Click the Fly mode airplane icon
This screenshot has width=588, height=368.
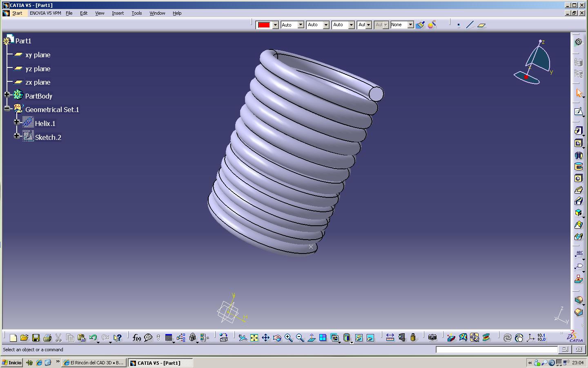pos(243,338)
